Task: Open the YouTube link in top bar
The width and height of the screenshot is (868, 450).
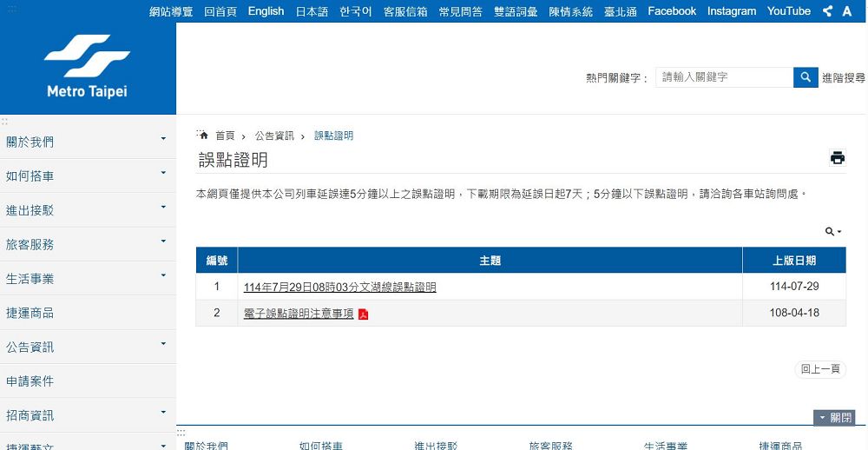Action: [788, 11]
